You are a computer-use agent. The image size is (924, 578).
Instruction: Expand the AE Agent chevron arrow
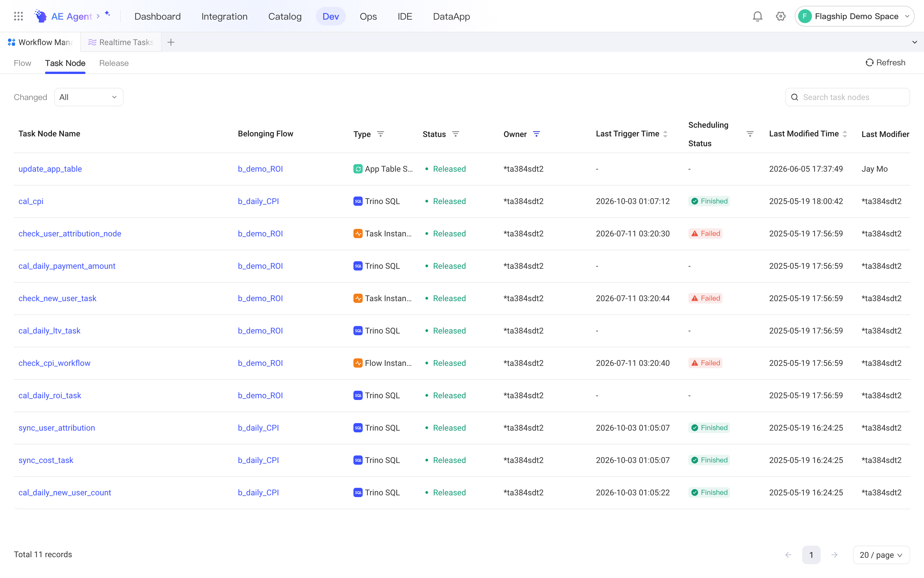[x=98, y=16]
